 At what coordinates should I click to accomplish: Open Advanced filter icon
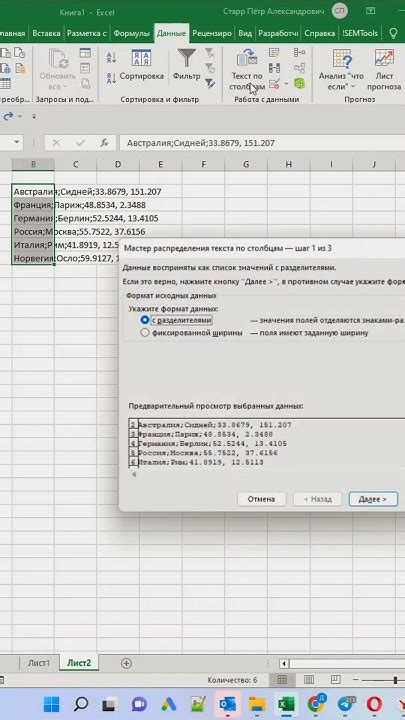point(209,83)
